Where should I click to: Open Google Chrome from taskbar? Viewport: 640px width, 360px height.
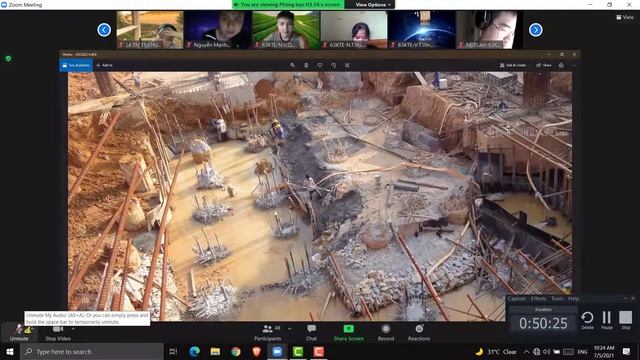click(x=236, y=351)
